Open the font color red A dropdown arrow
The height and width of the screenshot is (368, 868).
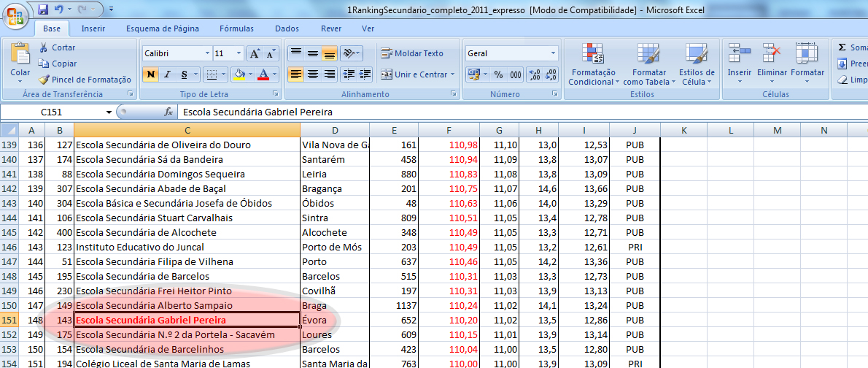[275, 74]
